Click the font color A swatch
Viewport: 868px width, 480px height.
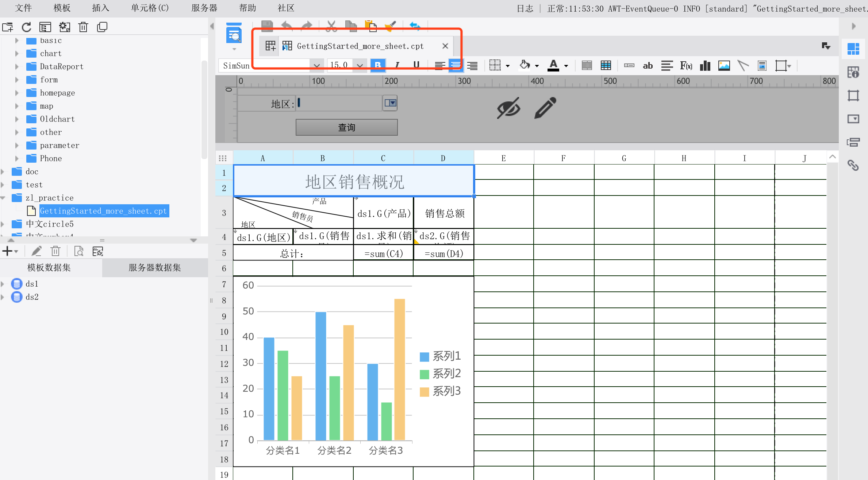553,66
